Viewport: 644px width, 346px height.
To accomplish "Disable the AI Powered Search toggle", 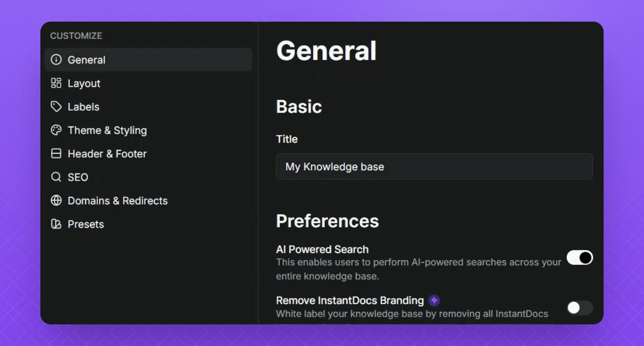I will pyautogui.click(x=580, y=258).
